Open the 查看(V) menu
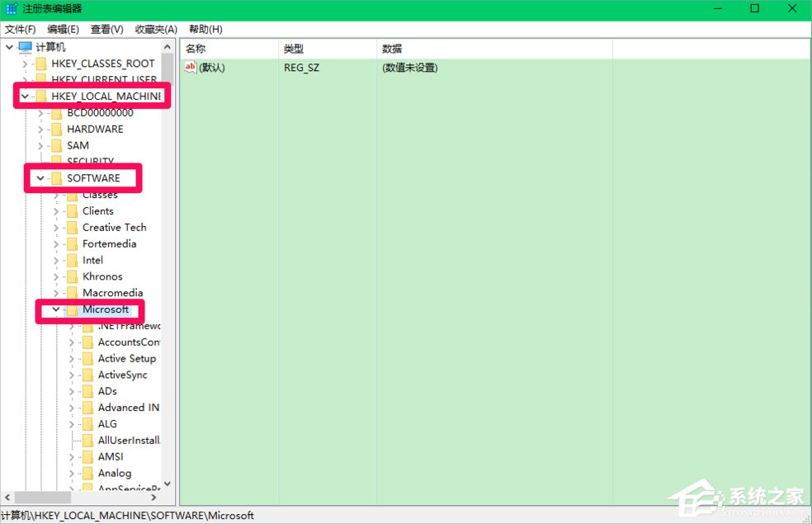812x524 pixels. (x=106, y=29)
